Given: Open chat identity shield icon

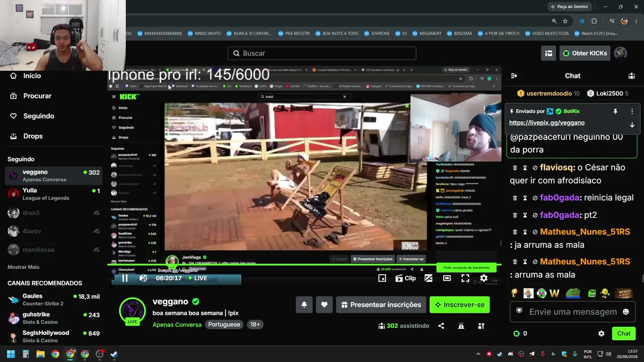Looking at the screenshot, I should pyautogui.click(x=519, y=311).
